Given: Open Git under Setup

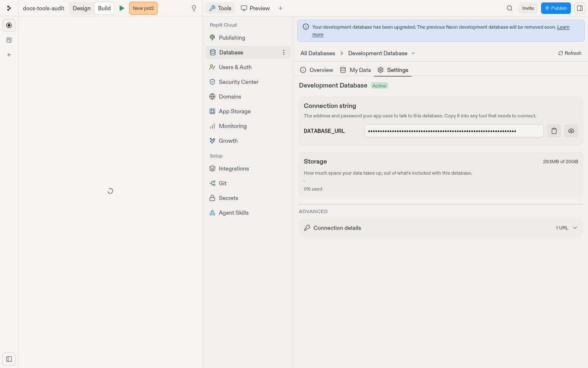Looking at the screenshot, I should coord(248,183).
